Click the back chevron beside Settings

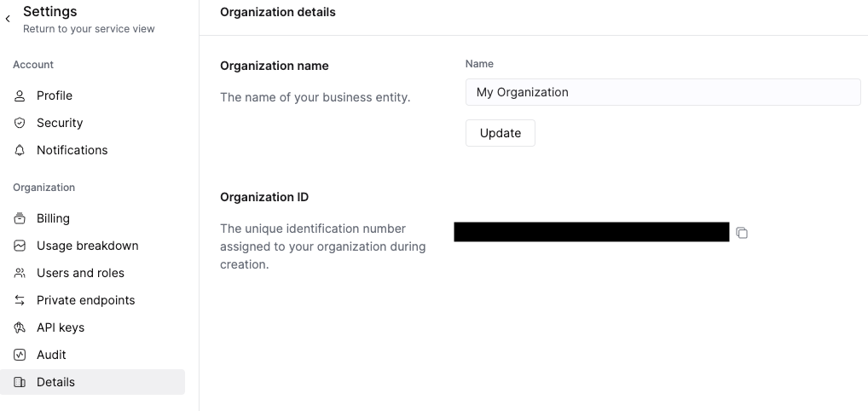[x=8, y=19]
